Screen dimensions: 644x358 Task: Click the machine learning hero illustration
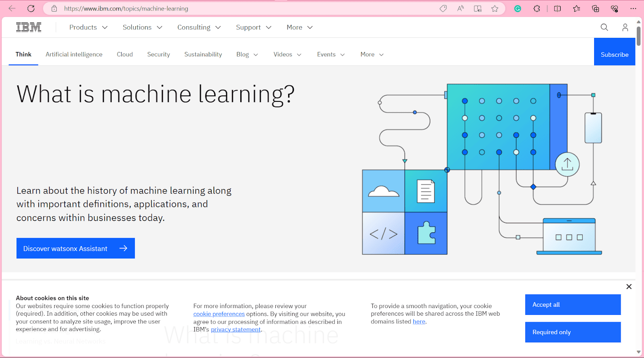coord(482,169)
